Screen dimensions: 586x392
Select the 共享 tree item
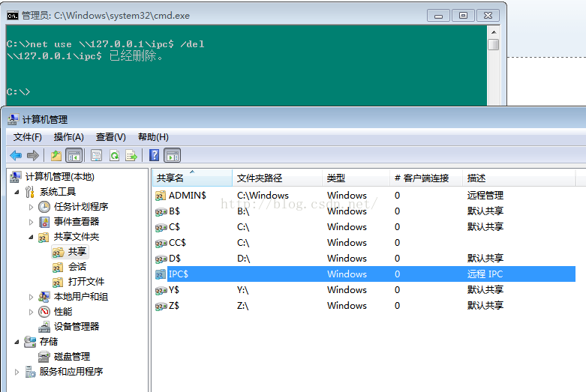77,252
